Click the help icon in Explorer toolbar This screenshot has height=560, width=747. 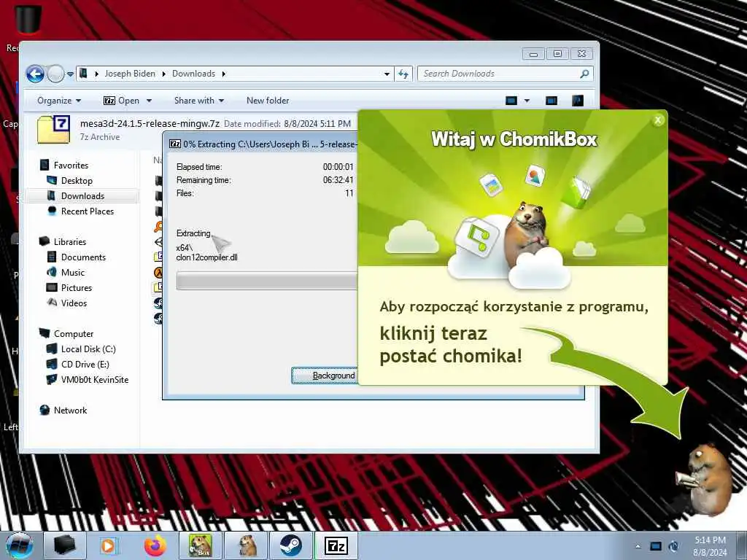[x=578, y=101]
